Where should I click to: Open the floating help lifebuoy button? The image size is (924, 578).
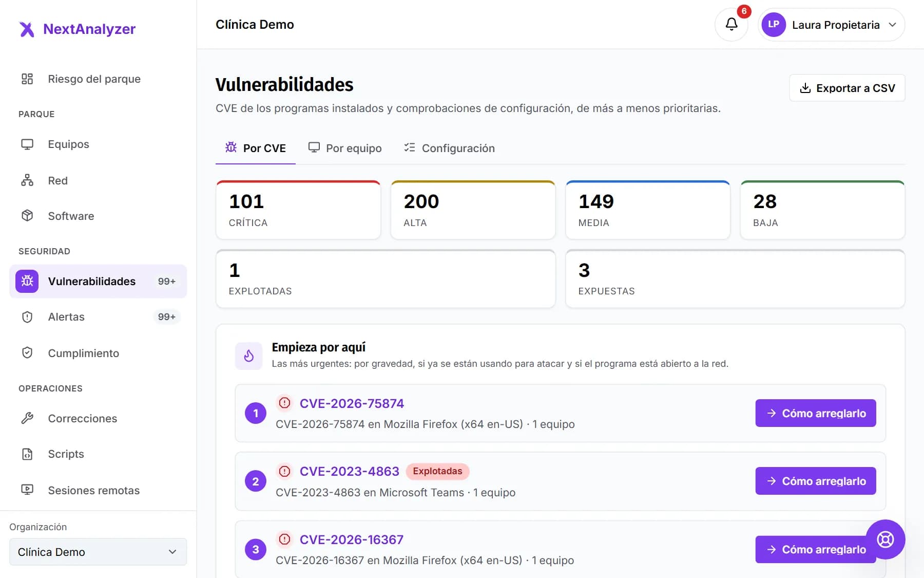[885, 539]
